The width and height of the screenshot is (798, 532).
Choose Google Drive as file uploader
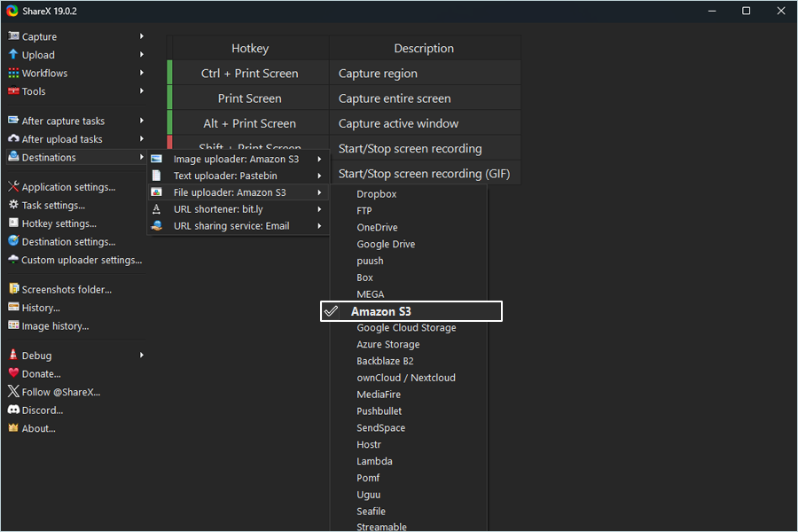[386, 244]
